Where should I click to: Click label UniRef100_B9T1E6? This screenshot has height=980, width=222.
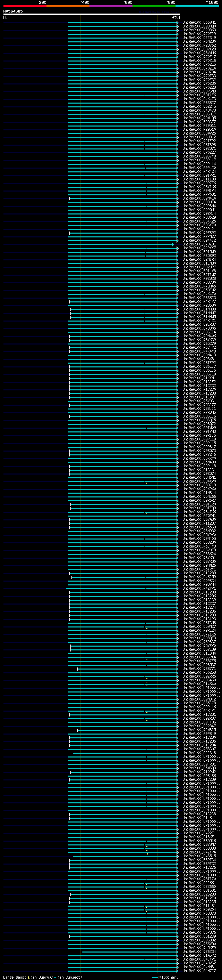[199, 95]
